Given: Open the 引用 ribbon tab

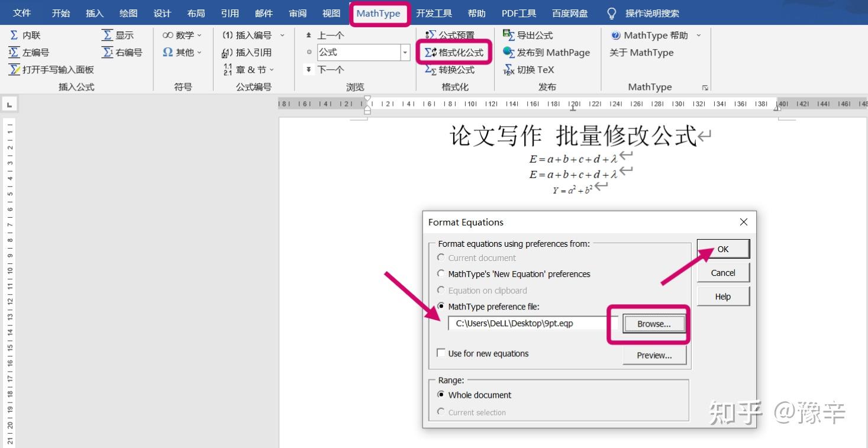Looking at the screenshot, I should (230, 13).
